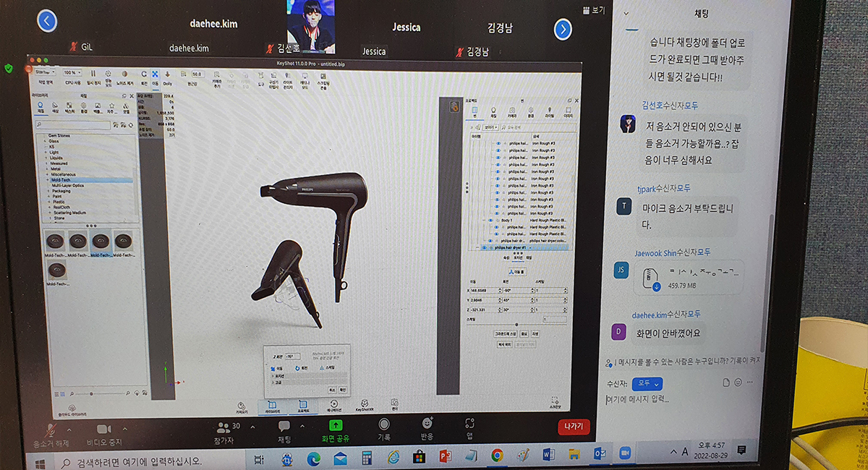Switch to the Camera tab in Project panel
This screenshot has height=470, width=868.
click(513, 110)
